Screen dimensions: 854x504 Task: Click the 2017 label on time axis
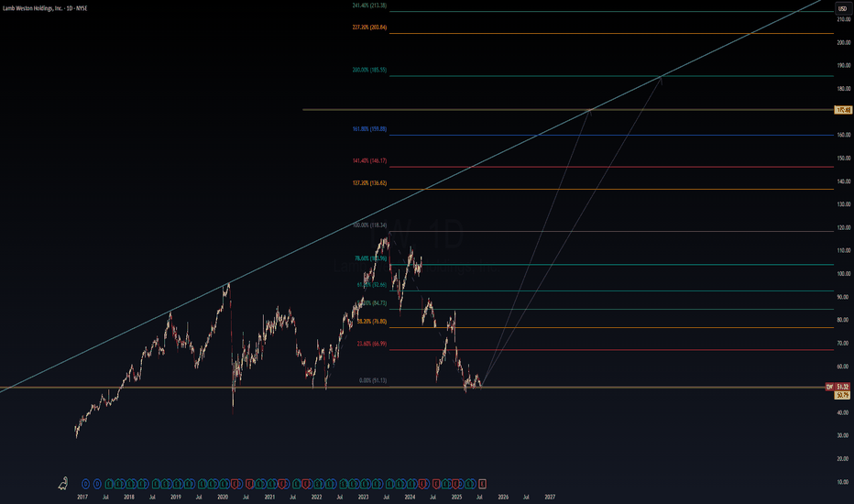coord(82,497)
